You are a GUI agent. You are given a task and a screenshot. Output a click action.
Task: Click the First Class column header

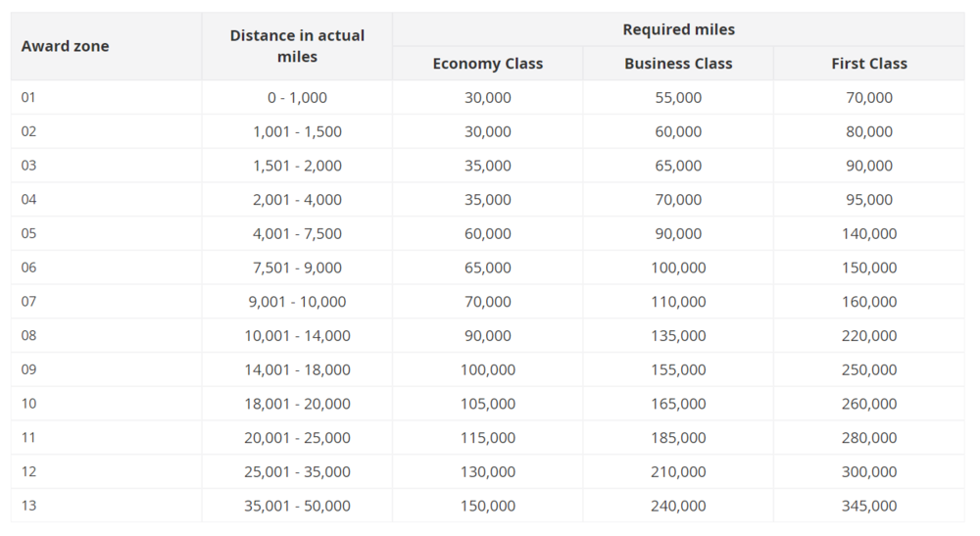tap(868, 64)
